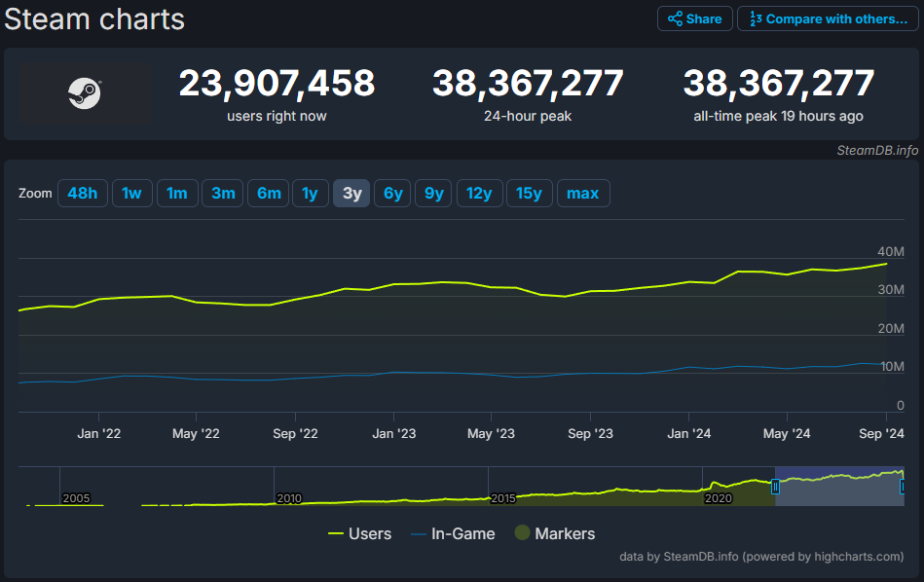This screenshot has height=582, width=924.
Task: Click the highlighted navigator selection range
Action: pos(839,487)
